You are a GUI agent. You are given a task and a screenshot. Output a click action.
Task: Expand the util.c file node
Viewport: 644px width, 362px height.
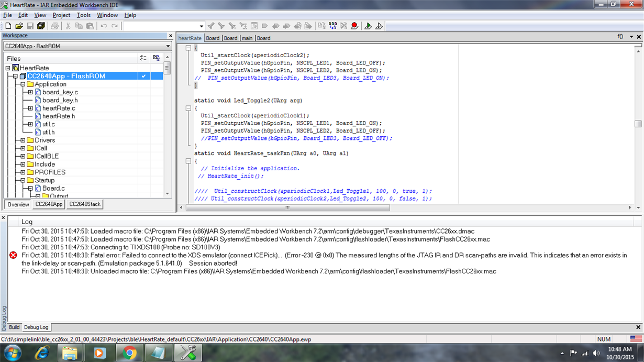30,124
